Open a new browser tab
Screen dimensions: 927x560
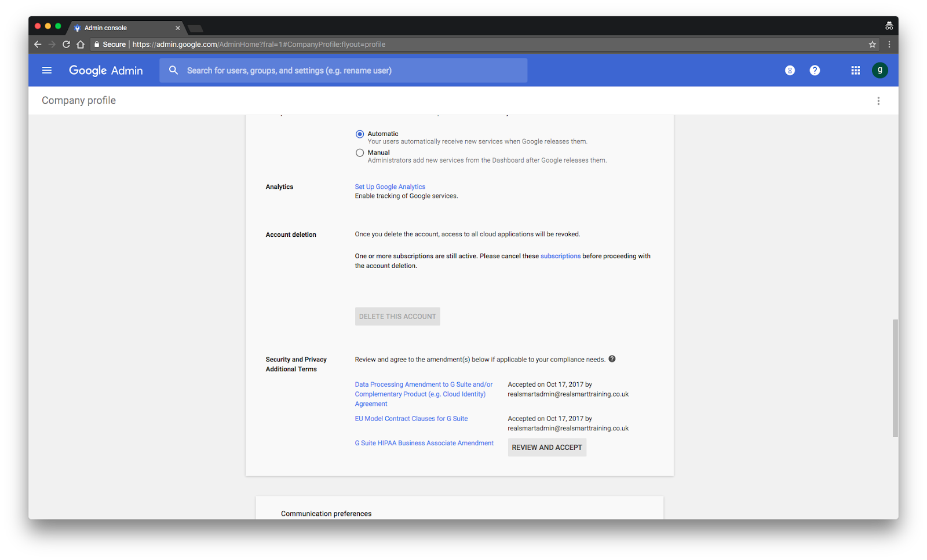pos(195,28)
